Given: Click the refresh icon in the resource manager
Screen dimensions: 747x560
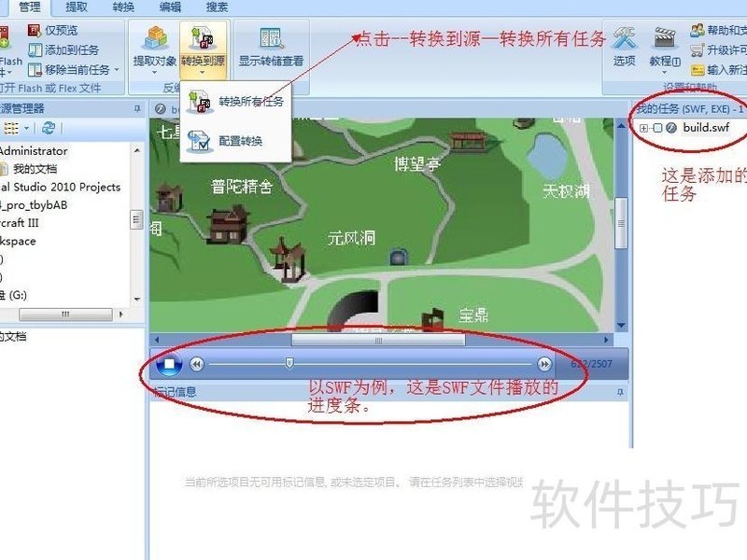Looking at the screenshot, I should point(48,128).
